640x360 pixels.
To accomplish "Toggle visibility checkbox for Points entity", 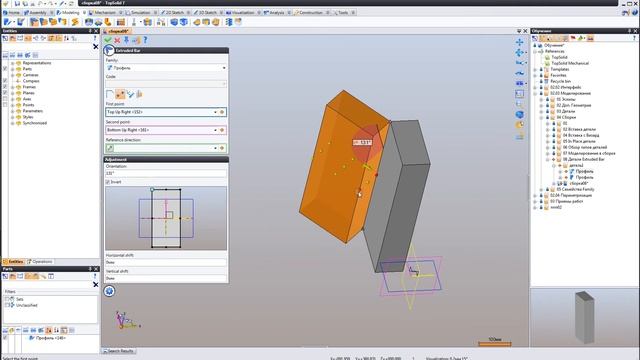I will coord(5,105).
